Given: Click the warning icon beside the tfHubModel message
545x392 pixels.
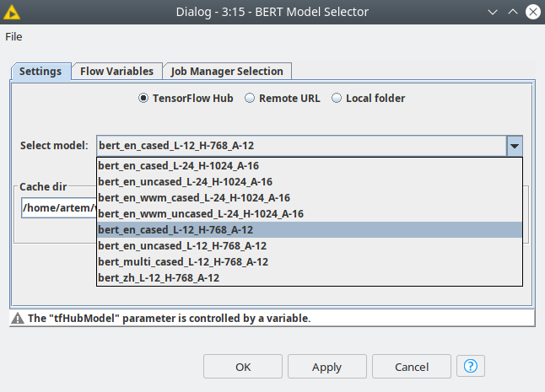Looking at the screenshot, I should point(18,318).
